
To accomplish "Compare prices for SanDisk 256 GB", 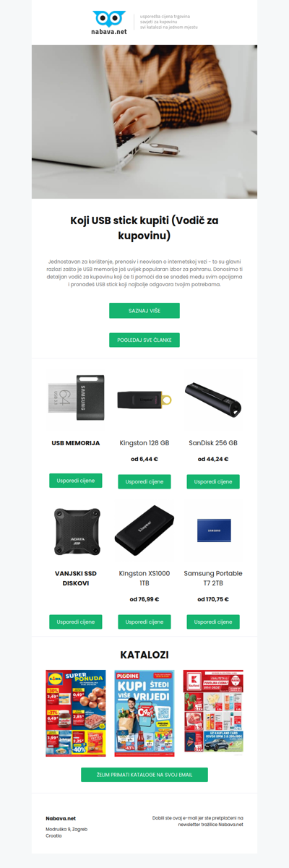I will click(x=213, y=481).
